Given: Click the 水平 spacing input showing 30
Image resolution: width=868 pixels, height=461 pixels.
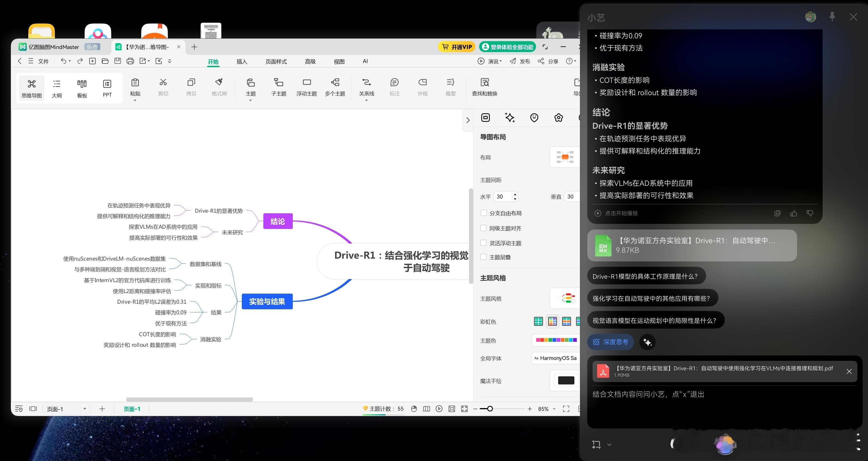Looking at the screenshot, I should [x=505, y=196].
